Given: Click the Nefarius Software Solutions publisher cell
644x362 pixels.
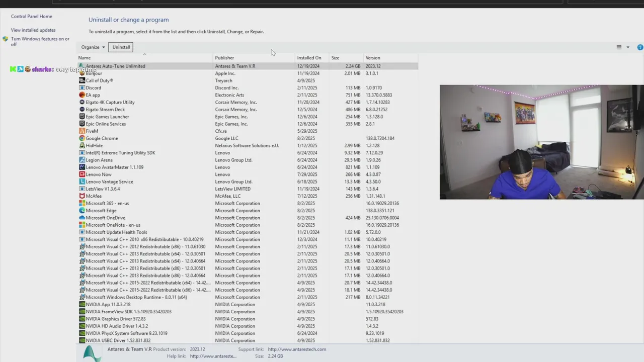Looking at the screenshot, I should (247, 146).
